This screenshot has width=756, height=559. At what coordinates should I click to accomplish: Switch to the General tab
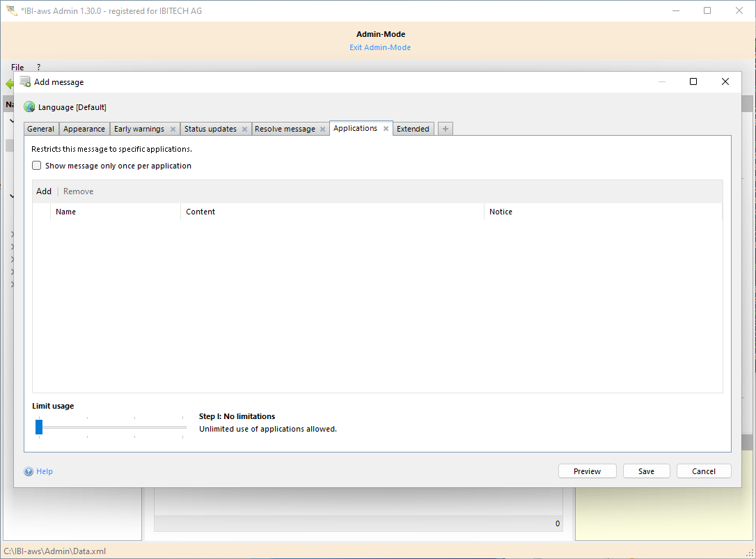tap(41, 129)
